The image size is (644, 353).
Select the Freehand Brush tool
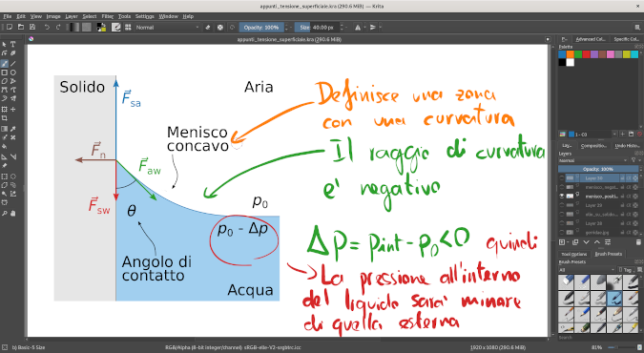coord(5,64)
